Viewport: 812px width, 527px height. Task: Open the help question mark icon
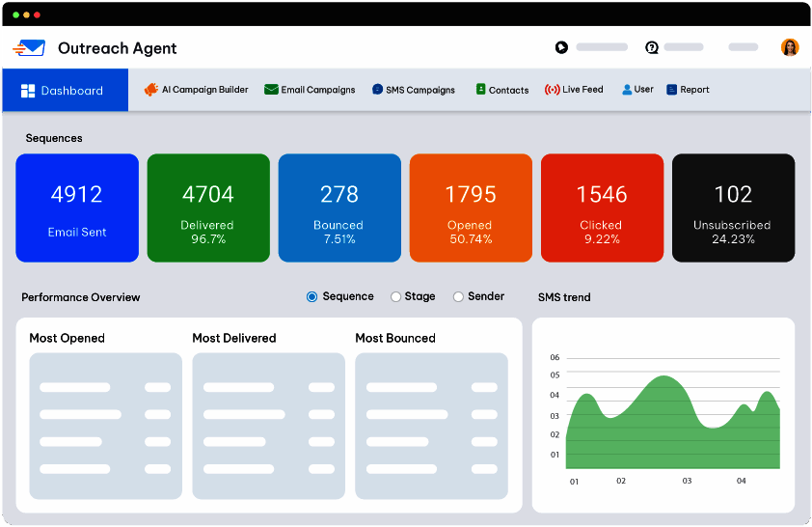coord(652,47)
